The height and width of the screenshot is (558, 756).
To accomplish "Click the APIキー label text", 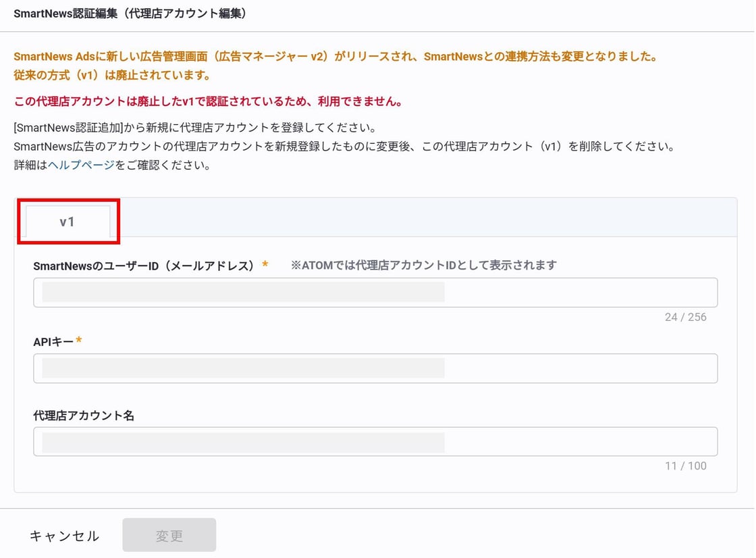I will click(x=53, y=342).
